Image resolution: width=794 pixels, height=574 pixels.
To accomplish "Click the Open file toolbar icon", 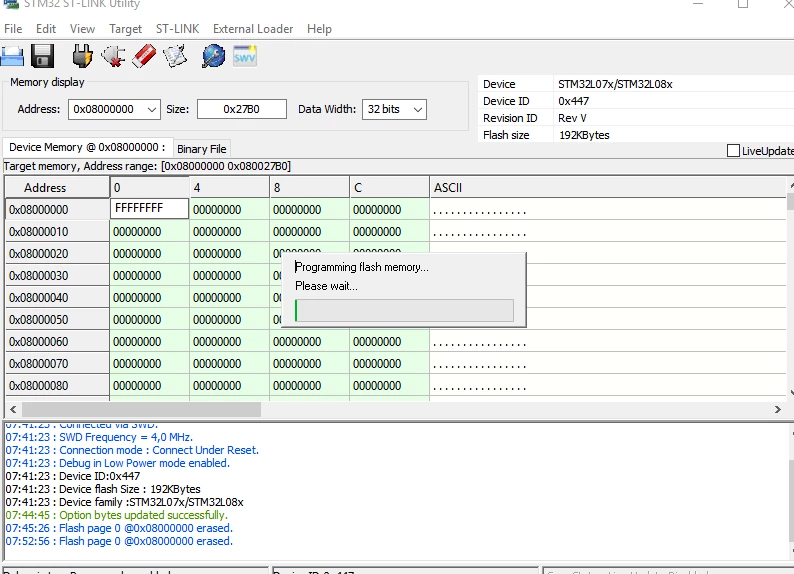I will [x=12, y=56].
